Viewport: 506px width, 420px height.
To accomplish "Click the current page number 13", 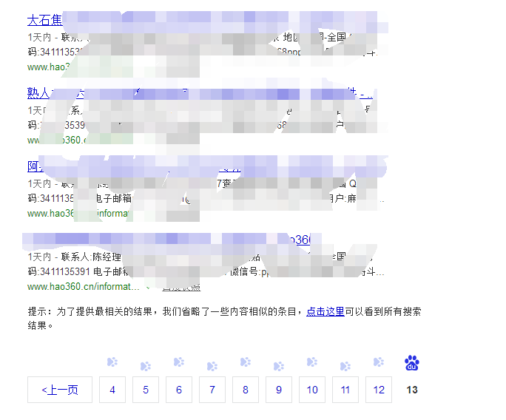I will click(x=412, y=390).
